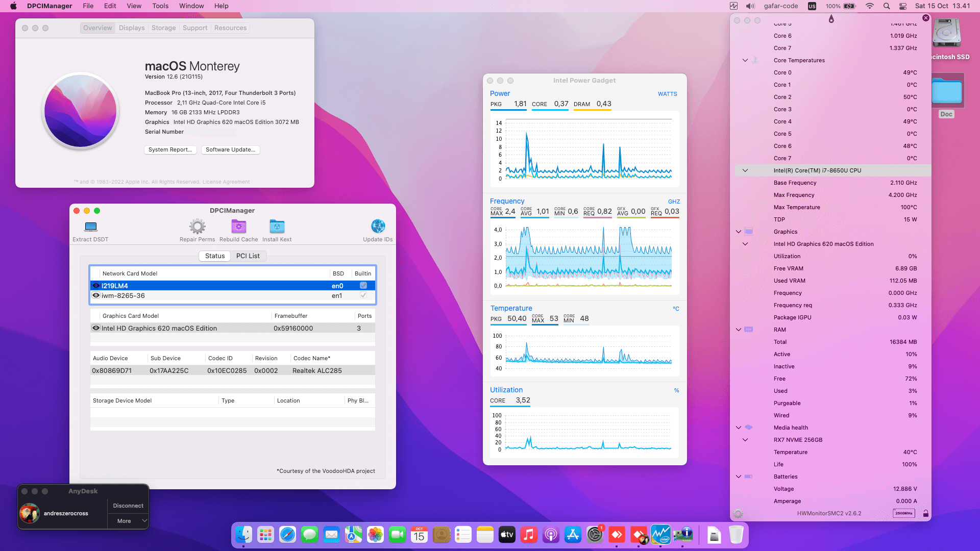Click Disconnect in AnyDesk window

pos(128,506)
